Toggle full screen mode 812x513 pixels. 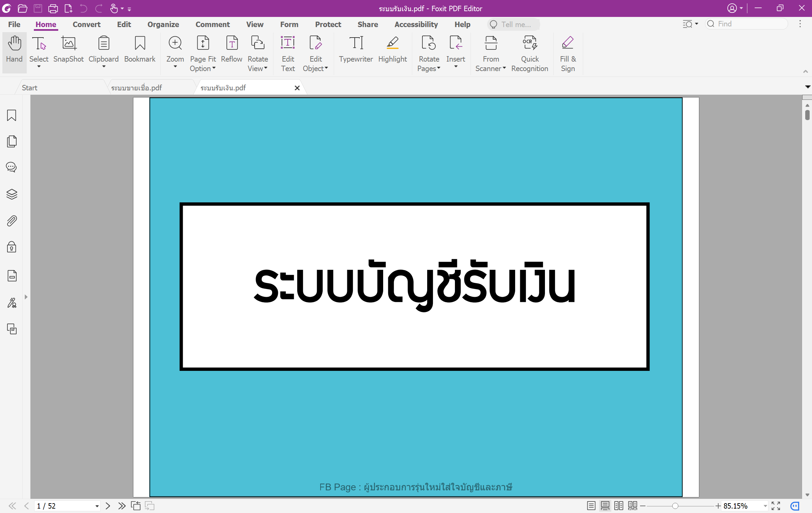click(x=775, y=506)
